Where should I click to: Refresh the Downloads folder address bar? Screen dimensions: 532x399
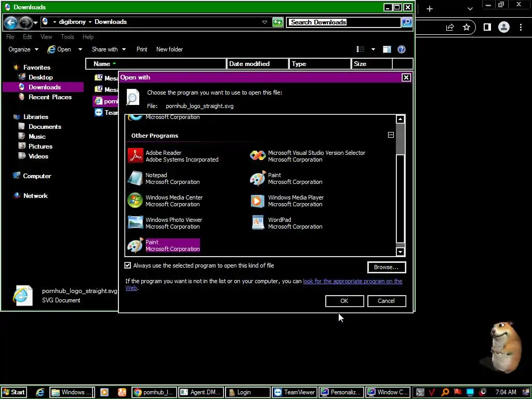(x=277, y=22)
